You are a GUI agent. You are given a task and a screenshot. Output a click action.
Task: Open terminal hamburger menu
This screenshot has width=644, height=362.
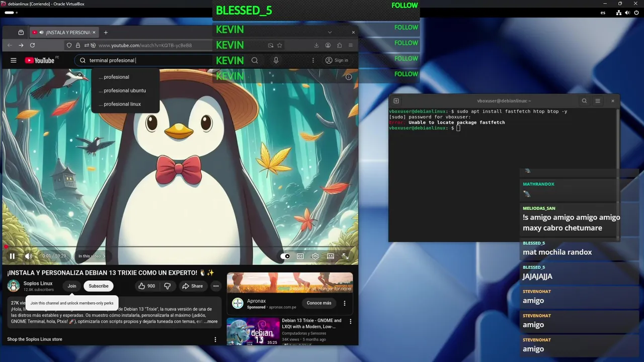pyautogui.click(x=598, y=101)
